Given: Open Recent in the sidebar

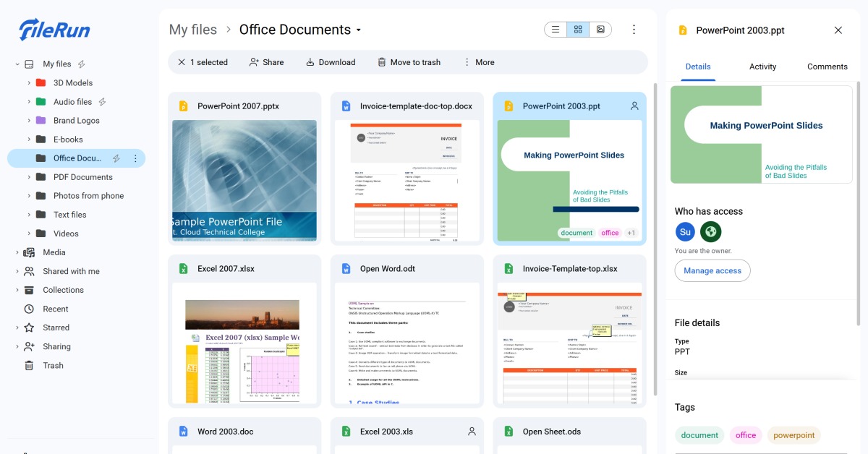Looking at the screenshot, I should tap(56, 309).
